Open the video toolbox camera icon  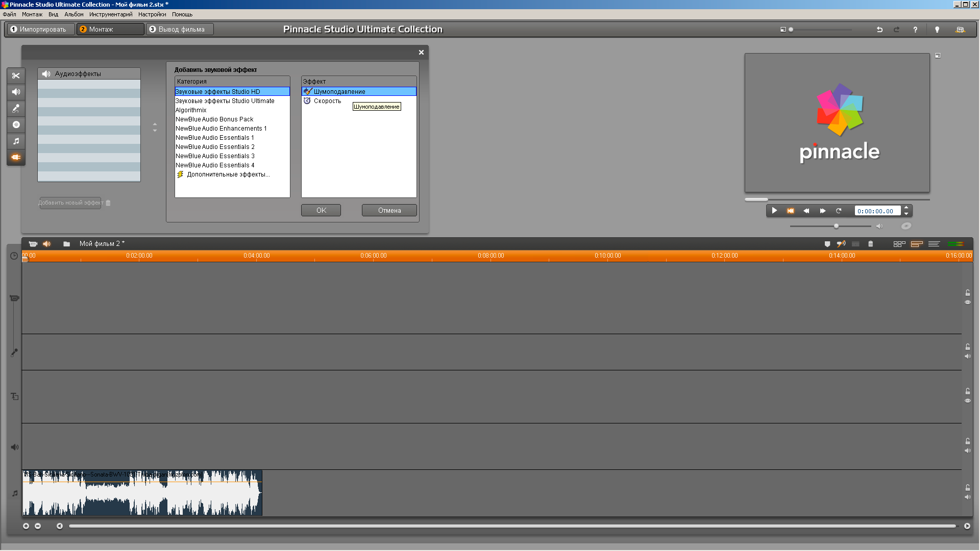click(33, 244)
